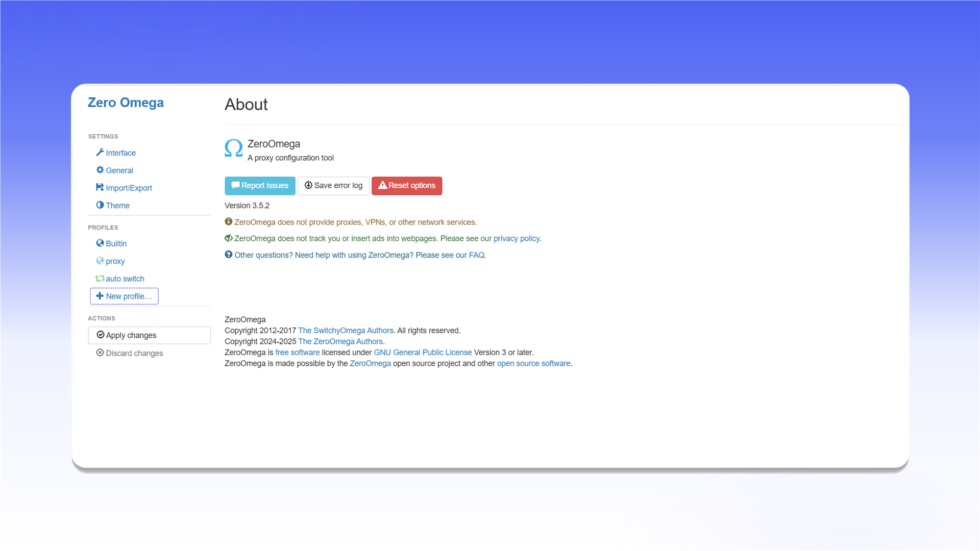980x551 pixels.
Task: Select the proxy profile
Action: pos(115,261)
